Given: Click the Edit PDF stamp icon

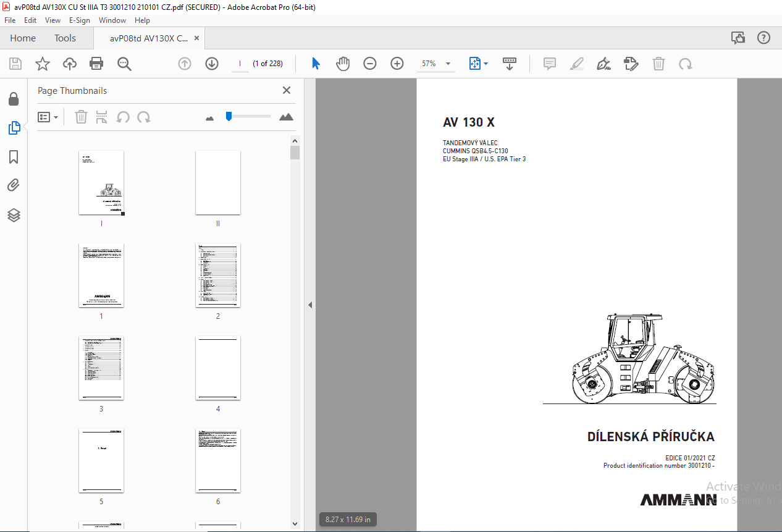Looking at the screenshot, I should click(631, 64).
